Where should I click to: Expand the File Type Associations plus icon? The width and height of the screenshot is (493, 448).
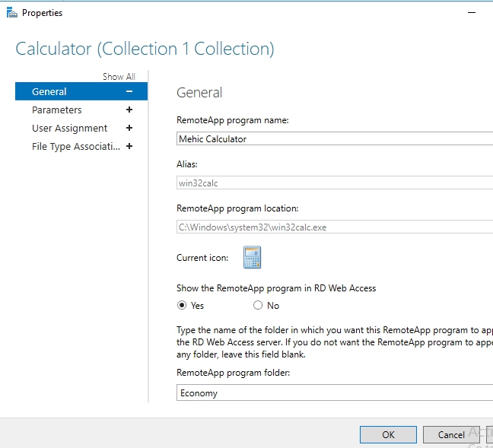(129, 146)
